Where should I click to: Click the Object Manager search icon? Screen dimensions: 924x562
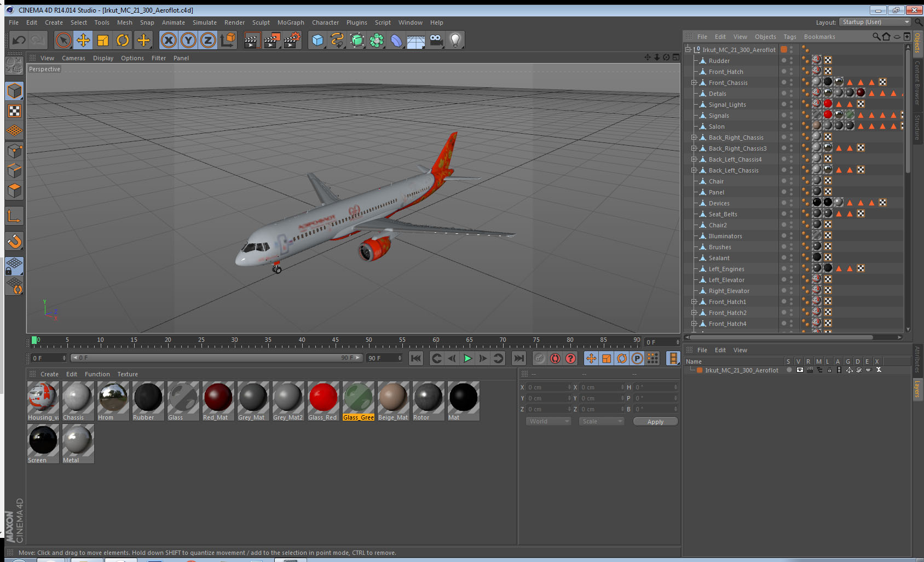click(876, 37)
